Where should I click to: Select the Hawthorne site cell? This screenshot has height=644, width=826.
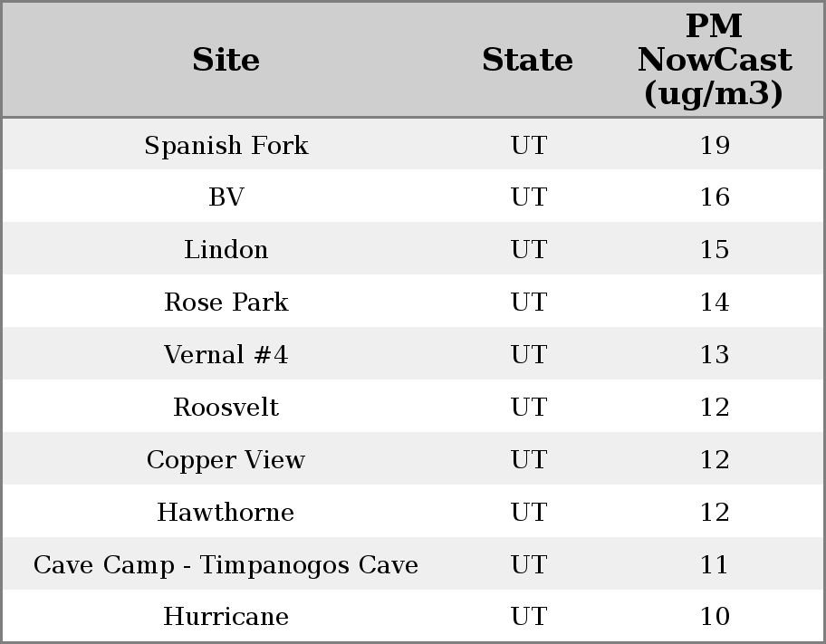(x=226, y=513)
